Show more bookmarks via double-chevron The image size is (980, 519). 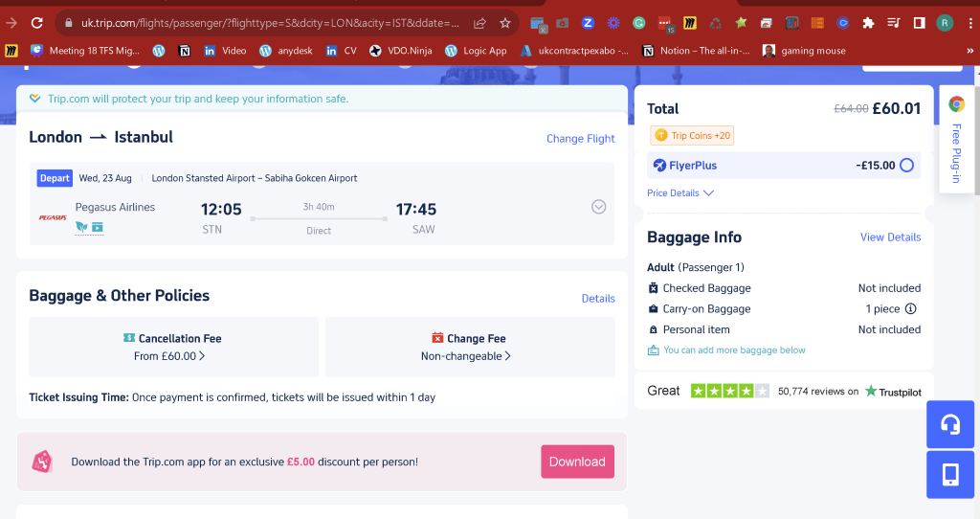pos(970,51)
